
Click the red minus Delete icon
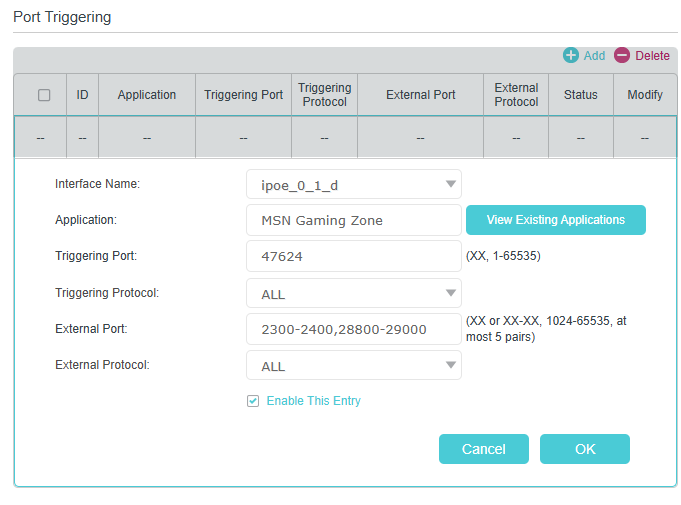[621, 55]
